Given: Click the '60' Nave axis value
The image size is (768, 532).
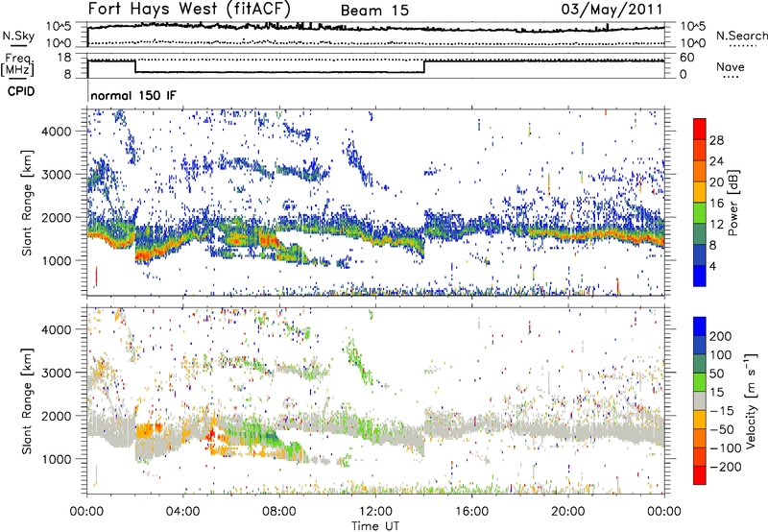Looking at the screenshot, I should [x=687, y=58].
